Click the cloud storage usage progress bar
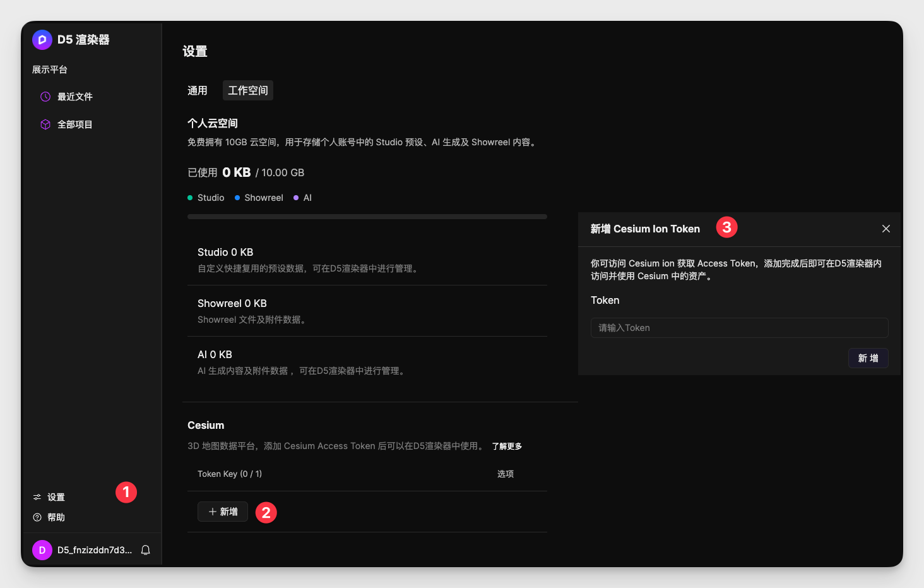The width and height of the screenshot is (924, 588). click(x=367, y=217)
